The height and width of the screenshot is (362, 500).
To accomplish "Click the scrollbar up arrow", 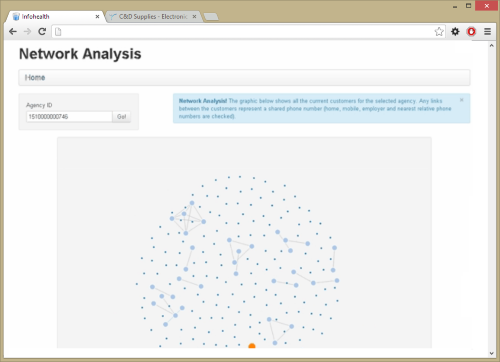I will pos(492,45).
